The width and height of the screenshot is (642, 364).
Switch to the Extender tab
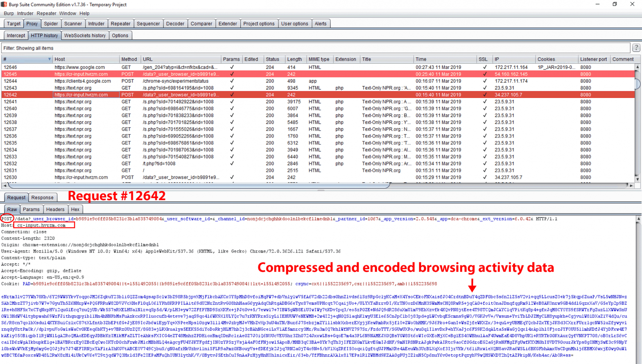228,24
